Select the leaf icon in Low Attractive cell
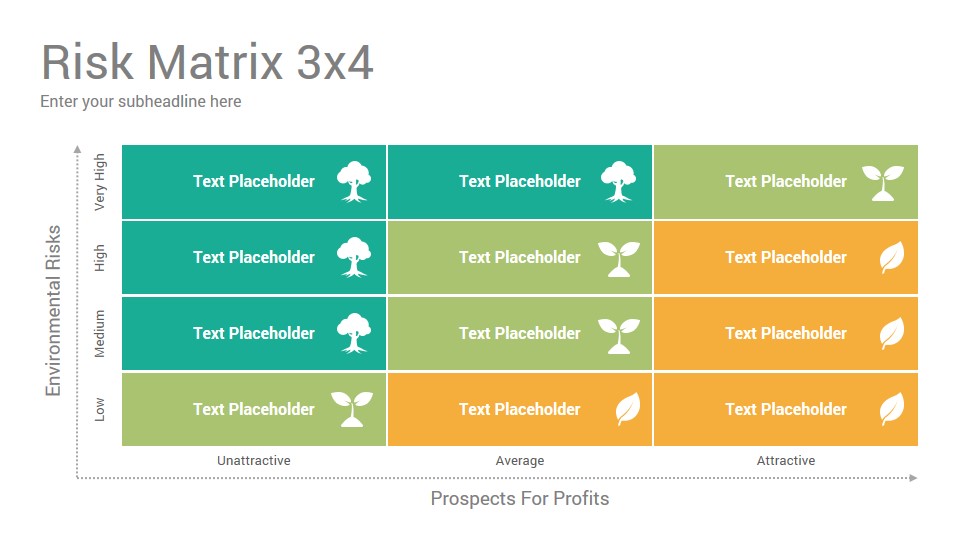 892,409
